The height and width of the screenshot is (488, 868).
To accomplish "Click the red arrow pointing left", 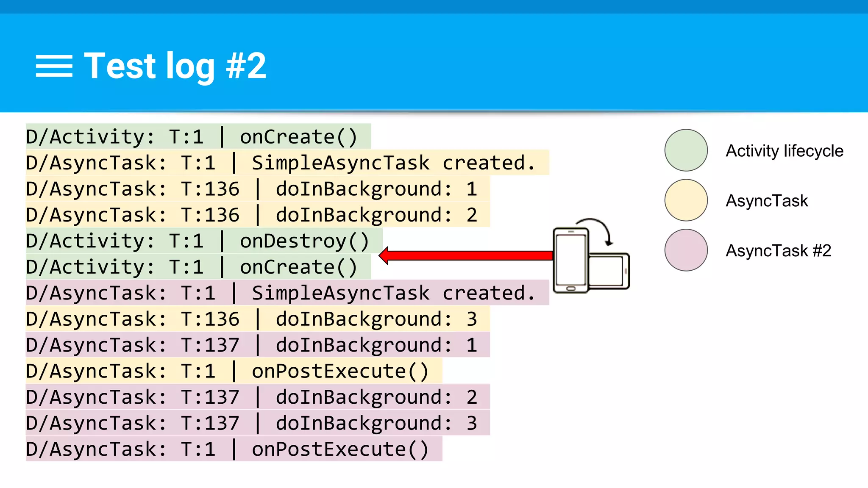I will [x=466, y=255].
